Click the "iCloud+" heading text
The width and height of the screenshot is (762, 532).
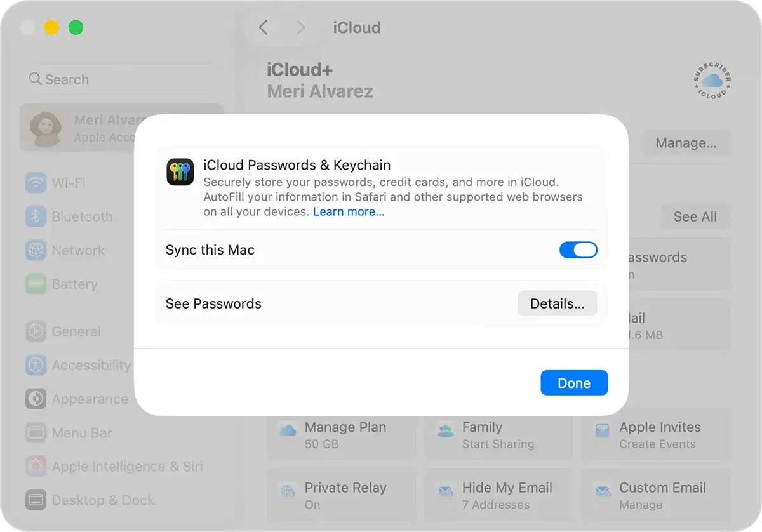pyautogui.click(x=300, y=70)
